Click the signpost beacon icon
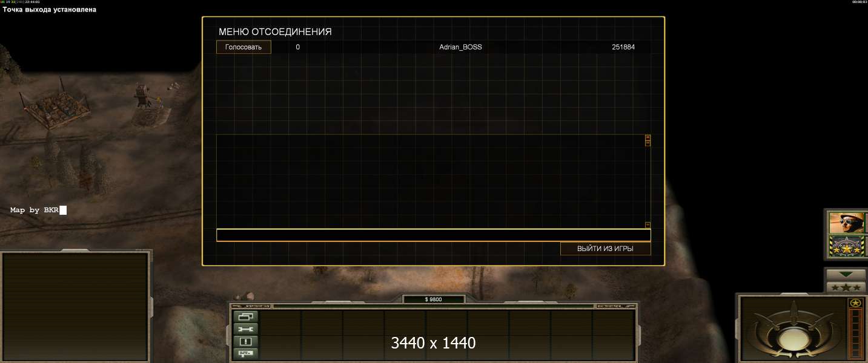 pos(246,353)
